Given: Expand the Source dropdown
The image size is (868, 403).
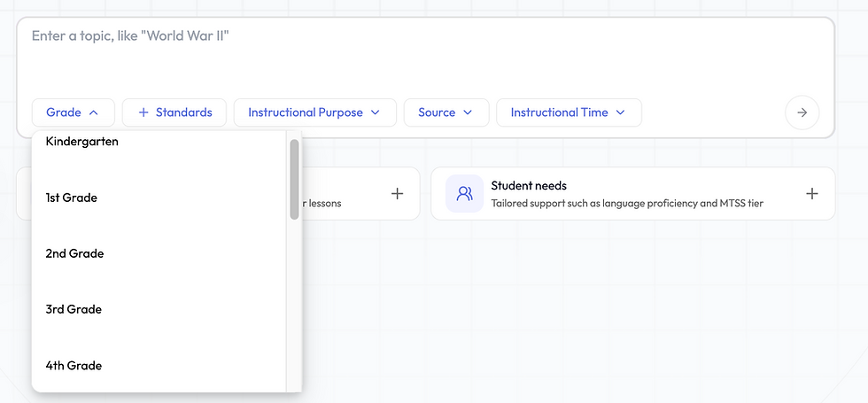Looking at the screenshot, I should 446,112.
